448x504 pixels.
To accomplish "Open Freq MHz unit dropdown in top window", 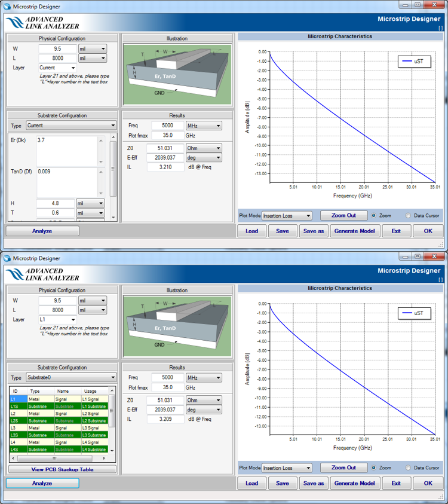I will coord(204,126).
